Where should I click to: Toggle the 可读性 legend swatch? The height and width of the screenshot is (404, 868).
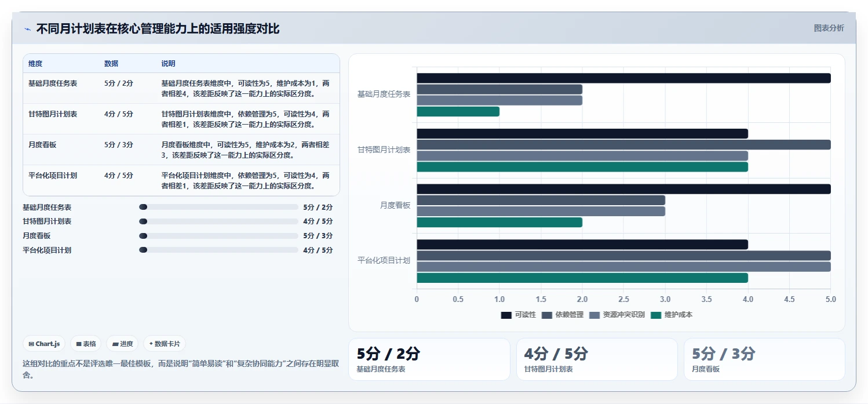[506, 315]
